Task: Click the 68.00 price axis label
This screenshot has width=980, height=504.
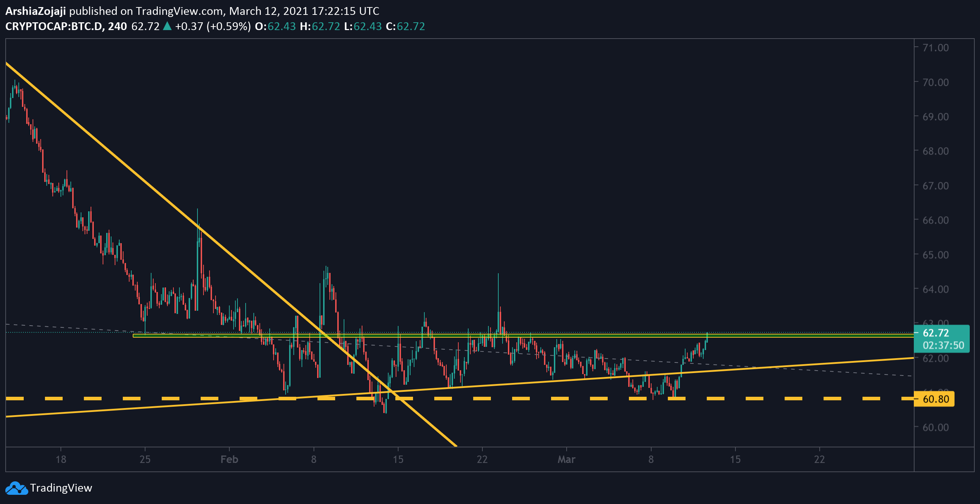Action: (935, 151)
